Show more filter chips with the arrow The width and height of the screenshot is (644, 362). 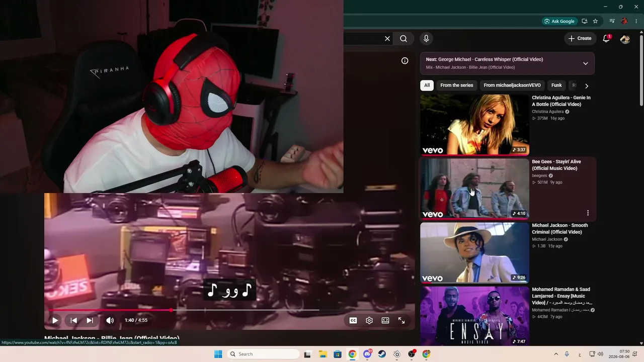click(x=586, y=85)
